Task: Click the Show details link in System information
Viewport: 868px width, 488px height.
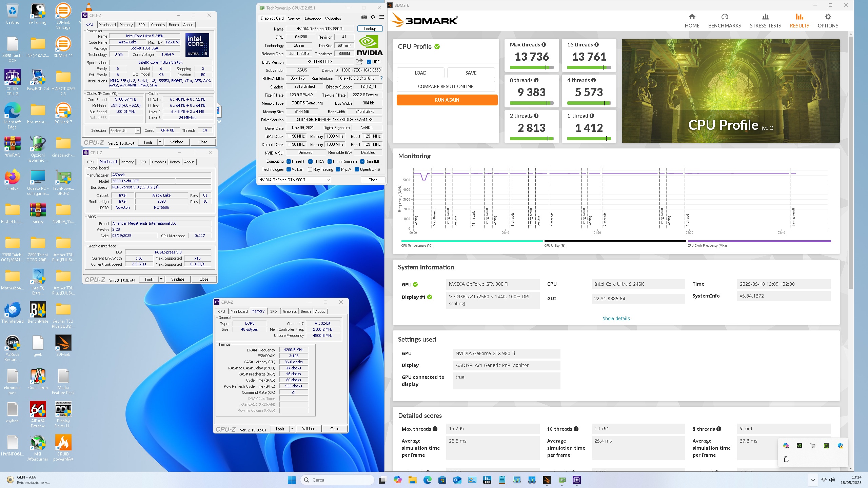Action: coord(616,319)
